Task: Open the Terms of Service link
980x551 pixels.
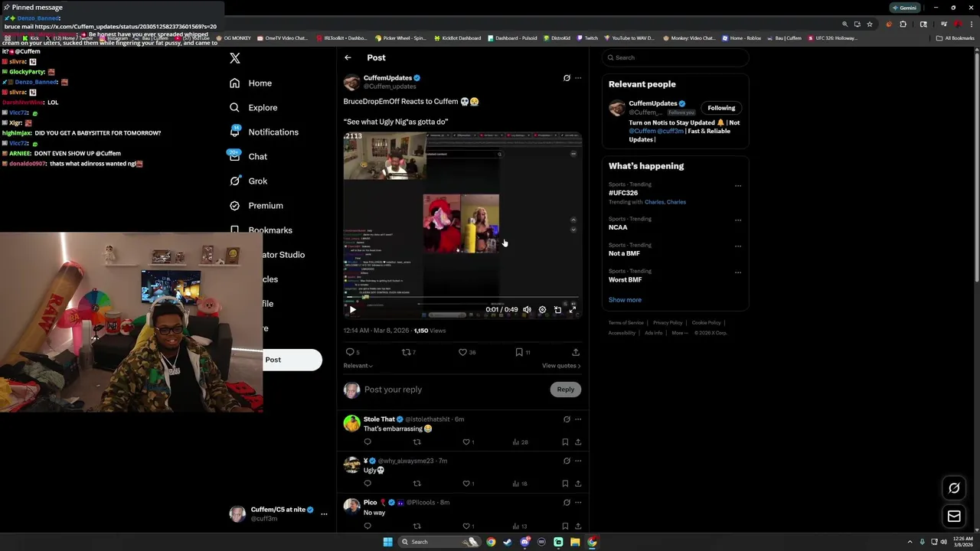Action: 626,323
